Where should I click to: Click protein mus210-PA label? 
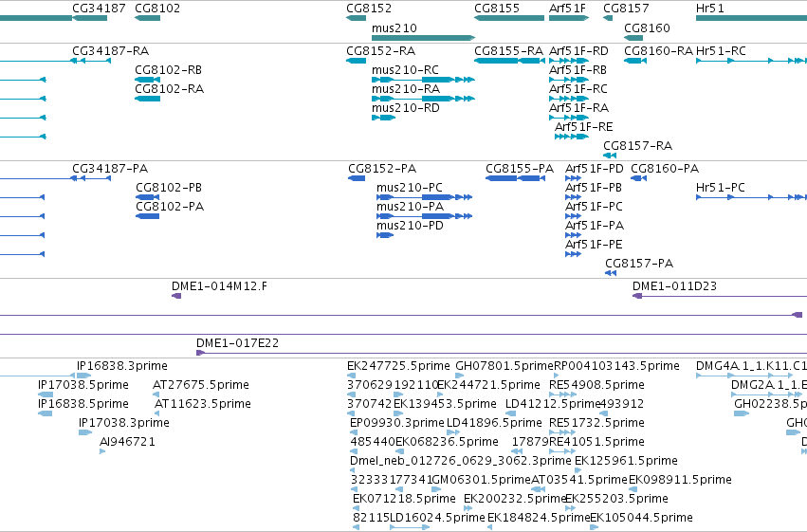click(x=411, y=207)
